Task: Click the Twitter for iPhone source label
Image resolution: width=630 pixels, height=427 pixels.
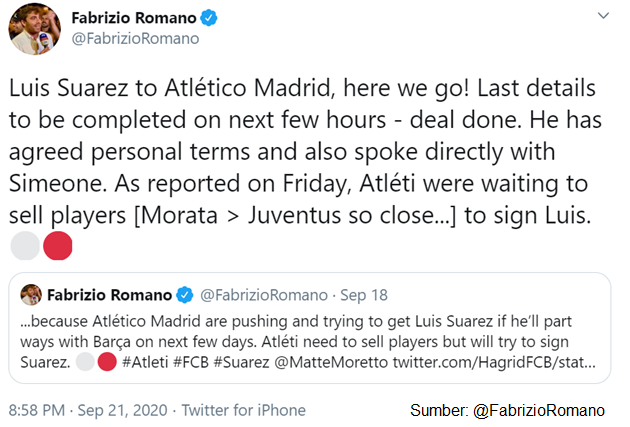Action: click(x=244, y=409)
